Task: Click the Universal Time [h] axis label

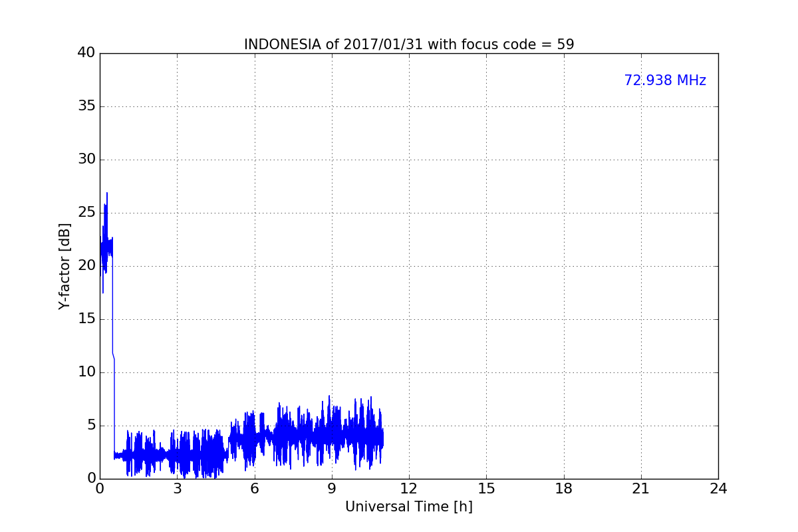Action: coord(409,507)
